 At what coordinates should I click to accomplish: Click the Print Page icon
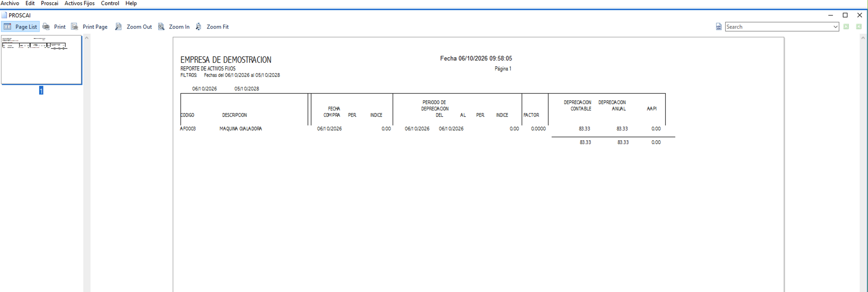coord(75,27)
